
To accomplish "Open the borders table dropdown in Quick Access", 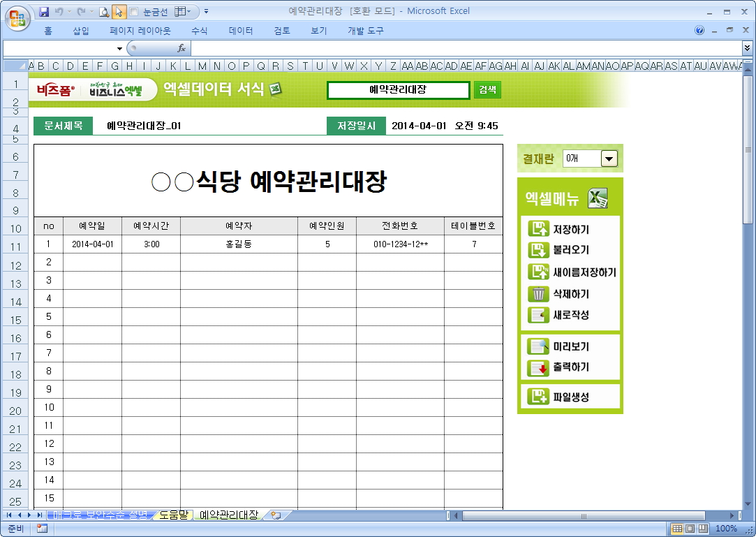I will pos(181,12).
